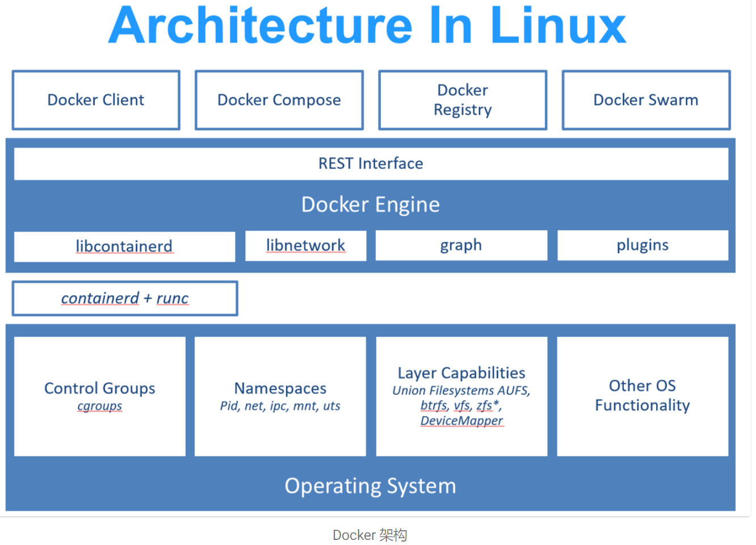Select the Docker Compose box
Viewport: 756px width, 545px height.
279,100
